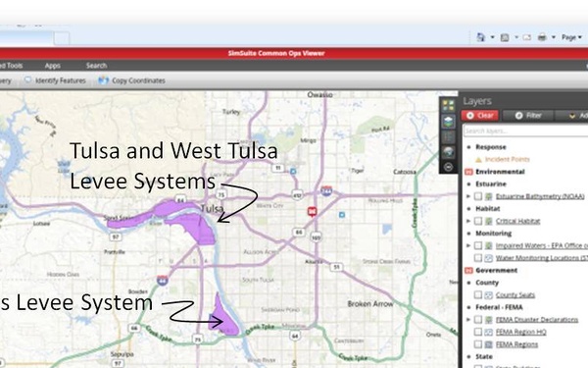Image resolution: width=588 pixels, height=368 pixels.
Task: Enable the FEMA Regions checkbox
Action: pyautogui.click(x=478, y=344)
